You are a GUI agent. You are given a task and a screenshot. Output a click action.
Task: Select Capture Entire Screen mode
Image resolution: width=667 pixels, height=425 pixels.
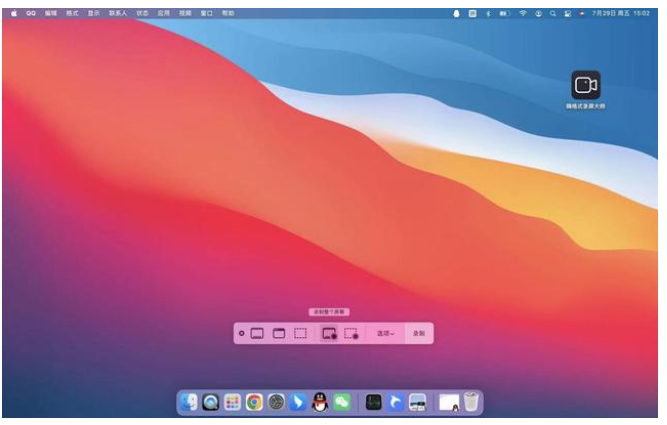click(257, 333)
